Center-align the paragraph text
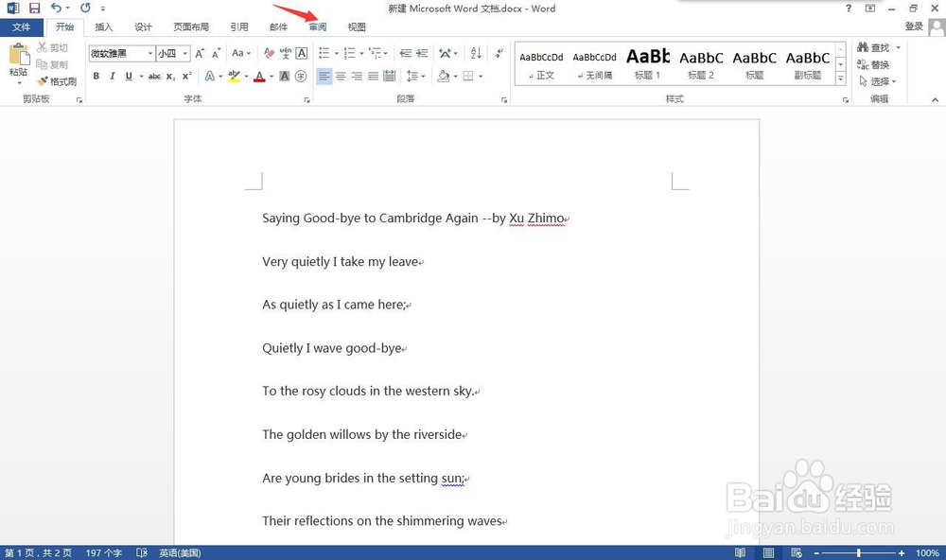Viewport: 946px width, 560px height. coord(341,76)
